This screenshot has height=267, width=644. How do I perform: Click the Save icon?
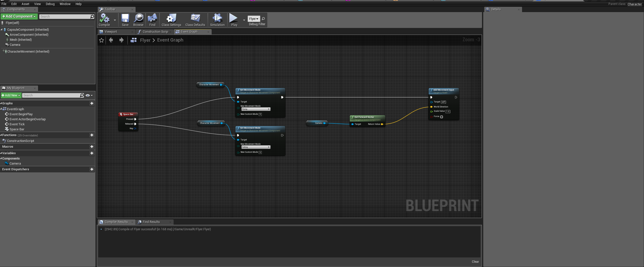125,19
